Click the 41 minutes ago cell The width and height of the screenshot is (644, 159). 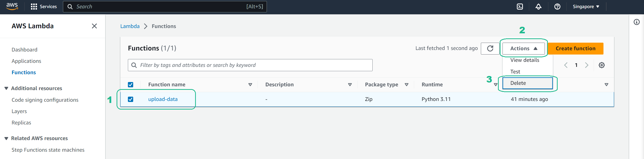[x=529, y=99]
